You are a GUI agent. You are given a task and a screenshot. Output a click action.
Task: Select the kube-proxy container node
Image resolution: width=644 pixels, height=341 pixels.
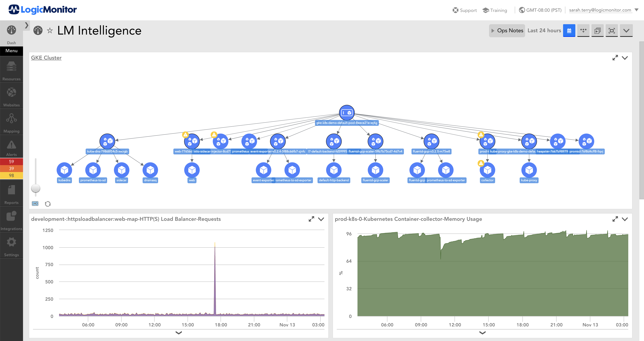coord(529,170)
